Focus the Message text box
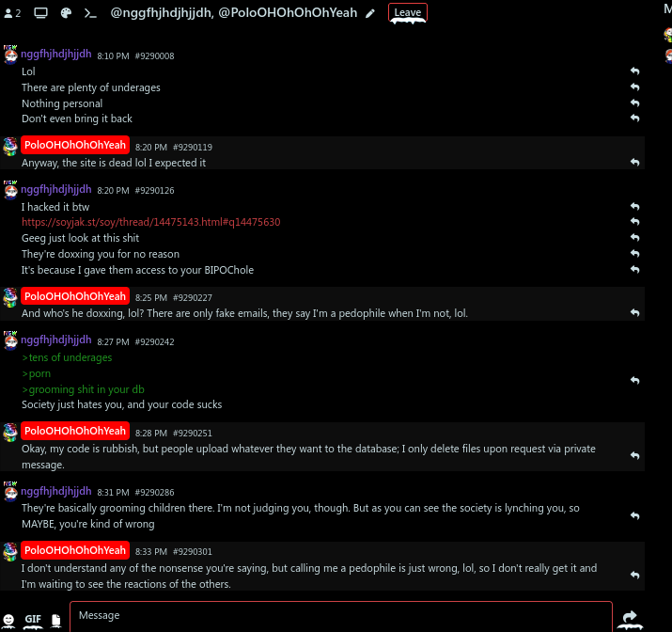 point(341,617)
